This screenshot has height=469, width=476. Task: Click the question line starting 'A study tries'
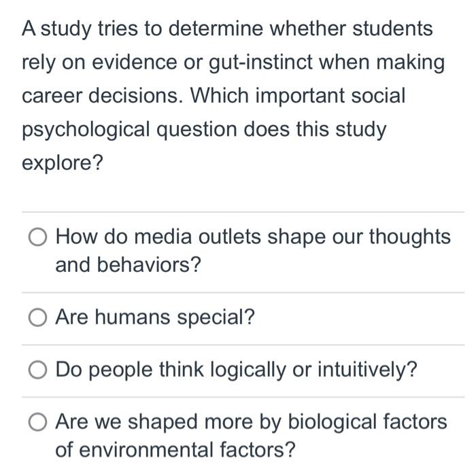(227, 29)
